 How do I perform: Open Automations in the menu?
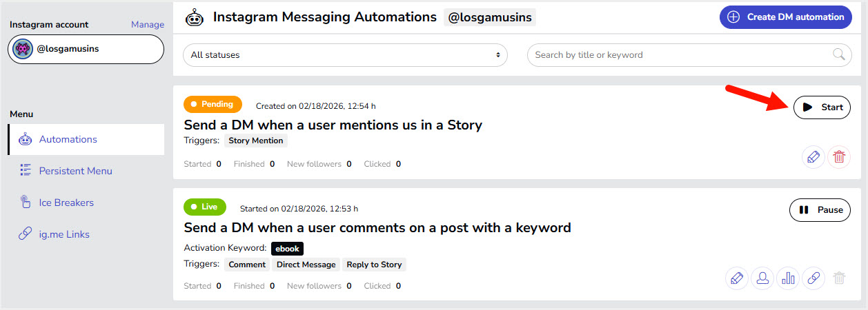(68, 139)
